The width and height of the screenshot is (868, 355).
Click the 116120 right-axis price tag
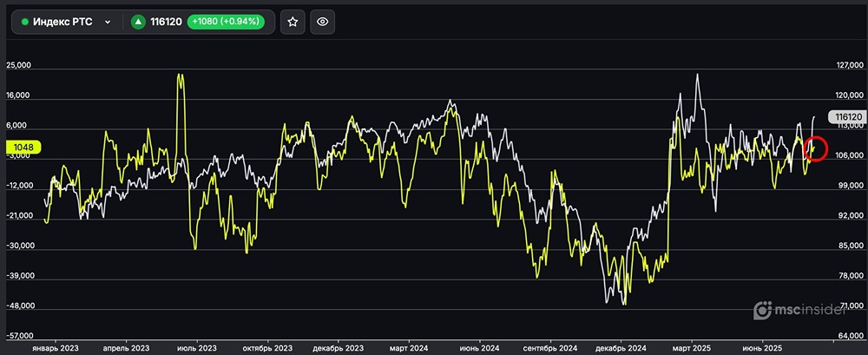(847, 116)
